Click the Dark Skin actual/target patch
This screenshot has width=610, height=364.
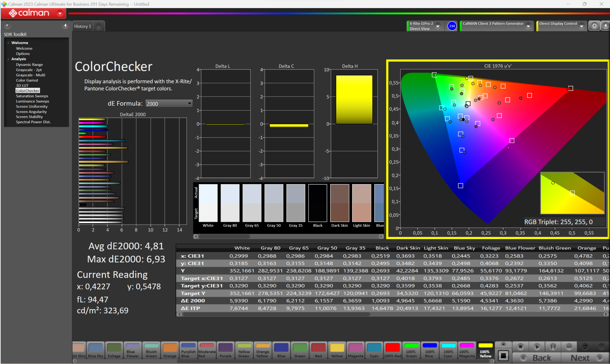pyautogui.click(x=339, y=203)
